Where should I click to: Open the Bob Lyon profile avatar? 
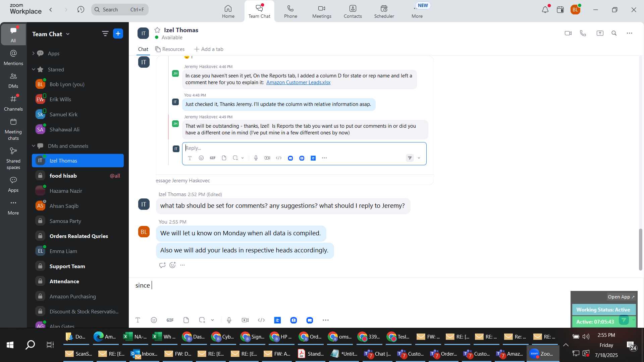tap(575, 10)
